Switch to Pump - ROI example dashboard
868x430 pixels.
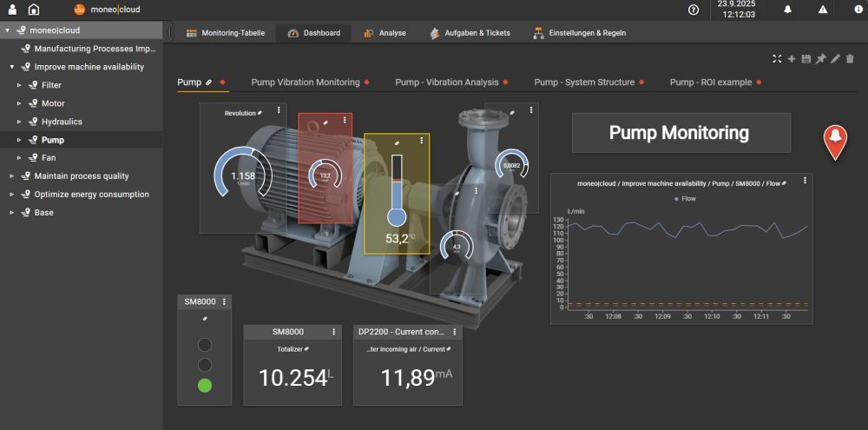pyautogui.click(x=711, y=82)
